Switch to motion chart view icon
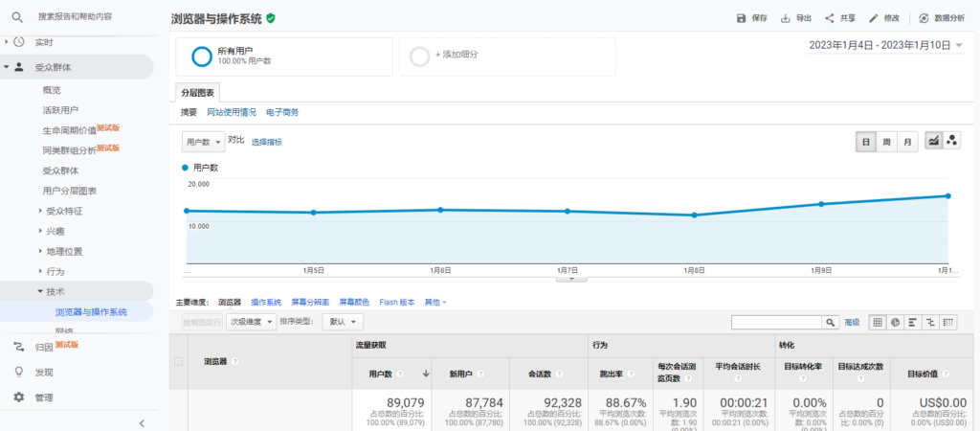This screenshot has width=980, height=431. [952, 141]
